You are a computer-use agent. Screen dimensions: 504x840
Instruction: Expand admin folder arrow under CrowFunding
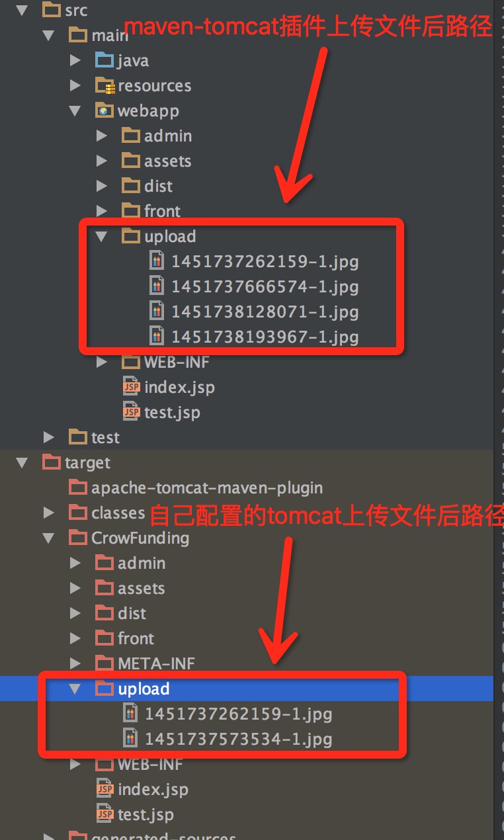pos(75,563)
